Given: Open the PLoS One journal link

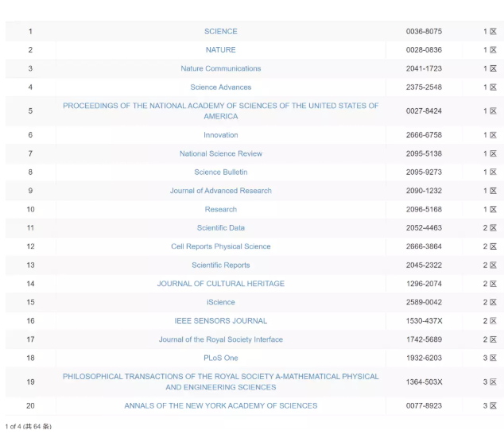Looking at the screenshot, I should click(221, 358).
